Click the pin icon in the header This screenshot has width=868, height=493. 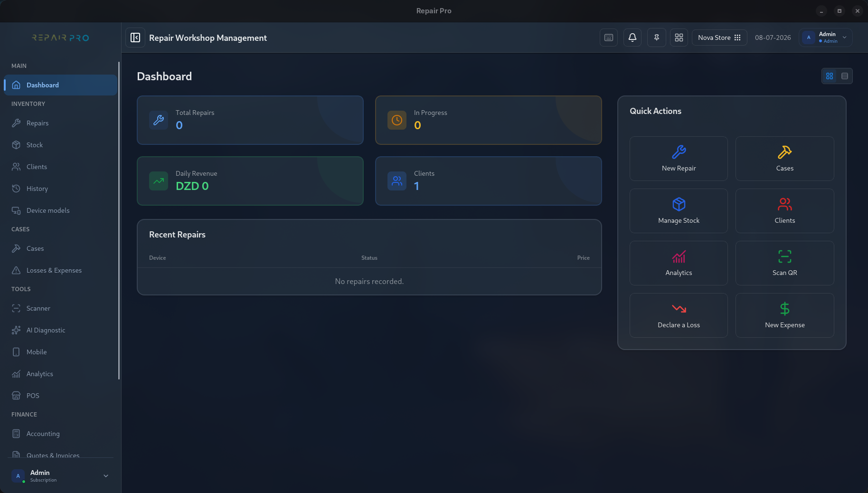657,38
